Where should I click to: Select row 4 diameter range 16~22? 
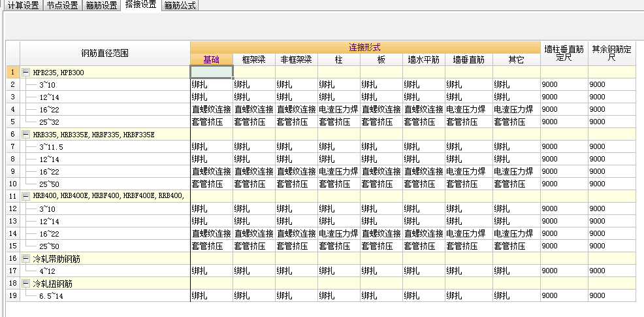[x=105, y=109]
